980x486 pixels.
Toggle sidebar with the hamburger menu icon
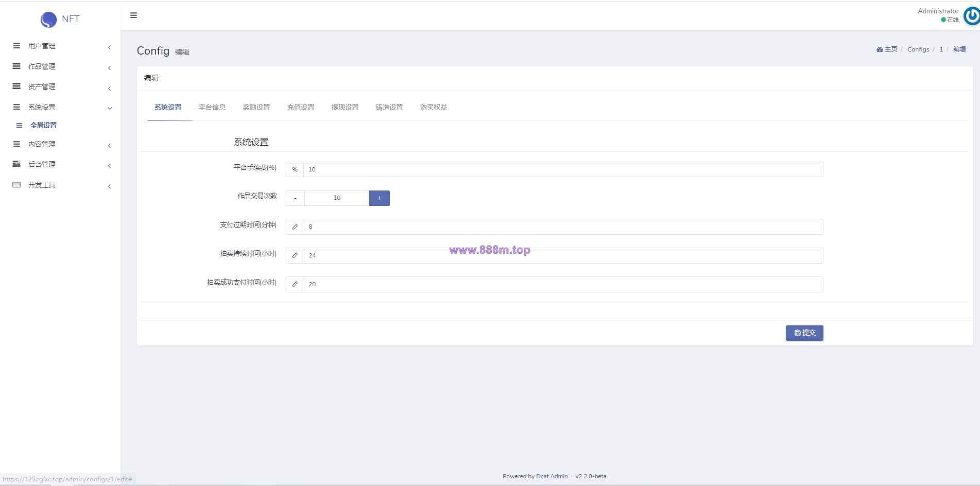(x=133, y=15)
